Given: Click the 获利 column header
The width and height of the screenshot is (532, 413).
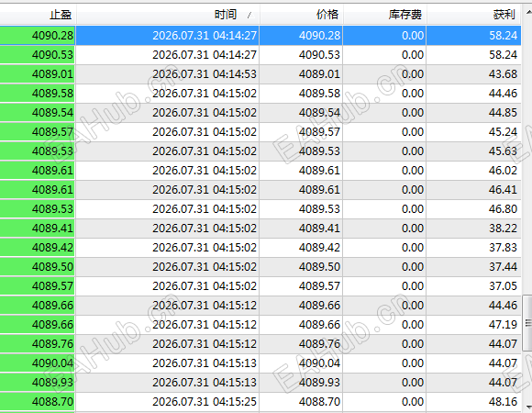Looking at the screenshot, I should point(473,15).
